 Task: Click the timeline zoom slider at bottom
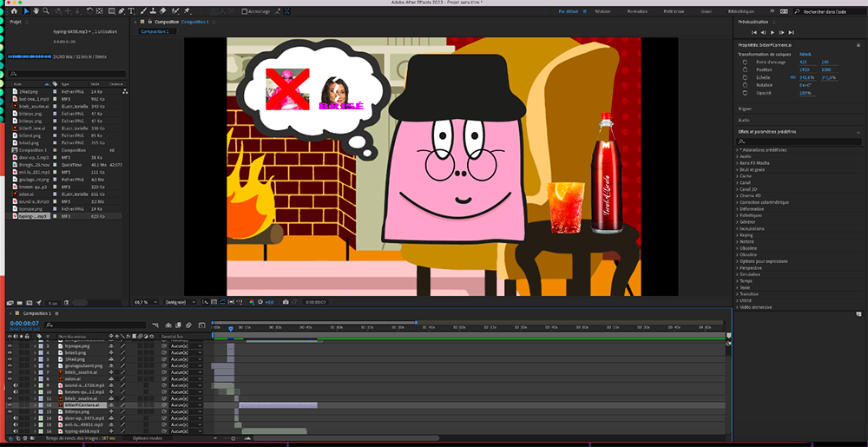233,438
